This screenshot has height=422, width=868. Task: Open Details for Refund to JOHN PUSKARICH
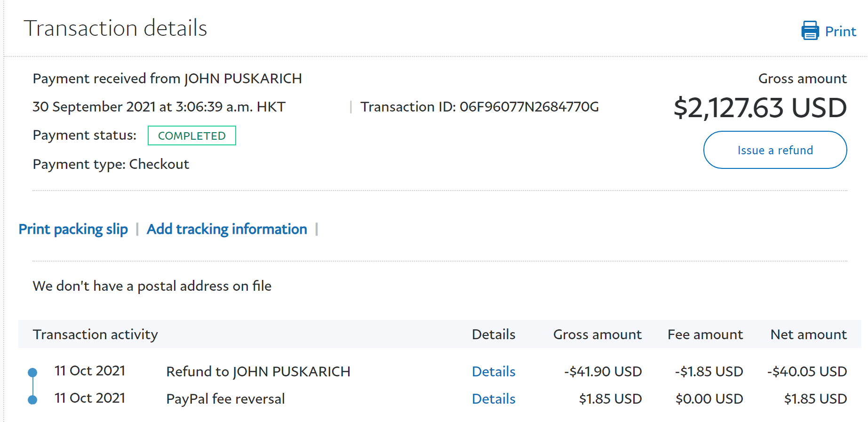coord(494,372)
